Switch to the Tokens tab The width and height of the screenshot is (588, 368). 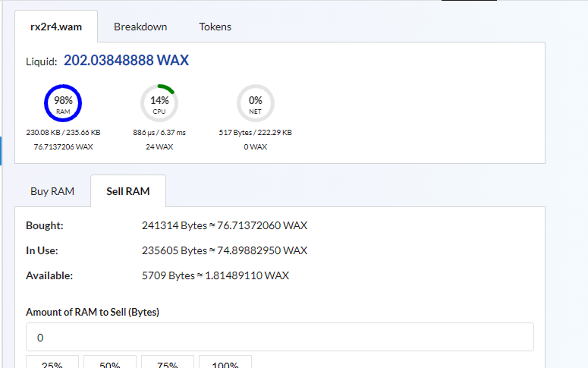(x=215, y=27)
